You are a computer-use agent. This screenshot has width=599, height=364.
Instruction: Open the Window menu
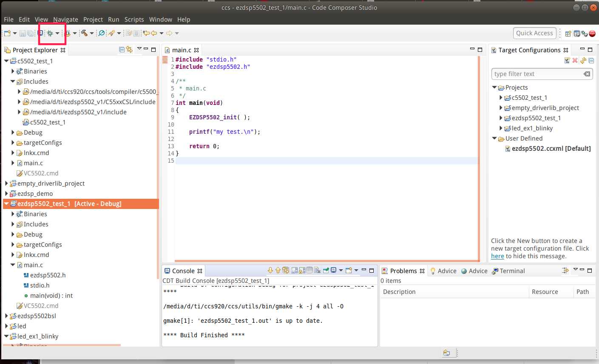(160, 20)
